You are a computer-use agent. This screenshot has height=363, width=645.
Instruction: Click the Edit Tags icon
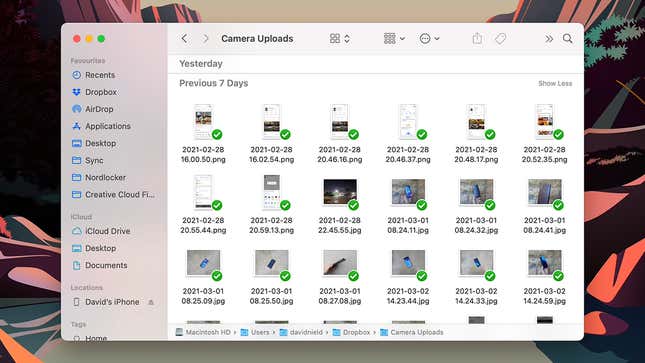[500, 39]
